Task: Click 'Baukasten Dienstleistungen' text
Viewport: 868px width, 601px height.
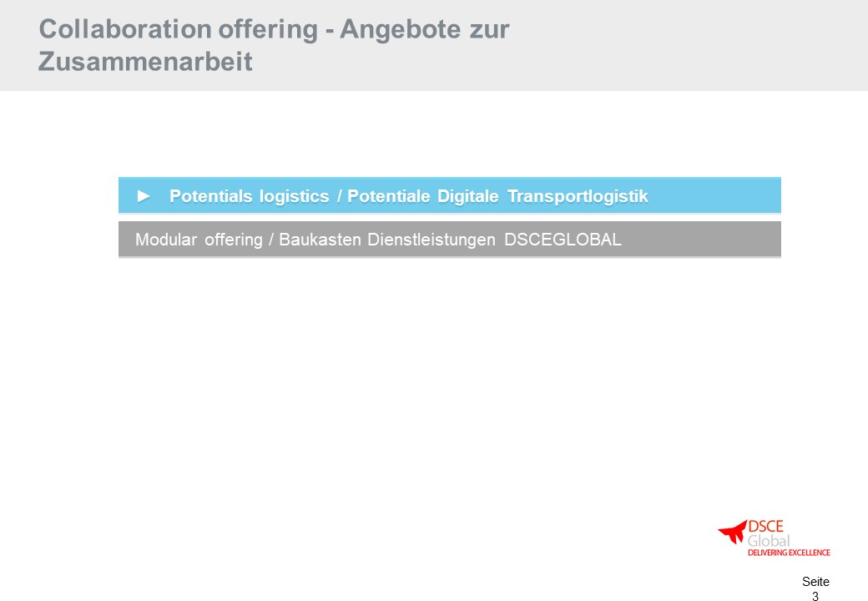Action: [387, 240]
